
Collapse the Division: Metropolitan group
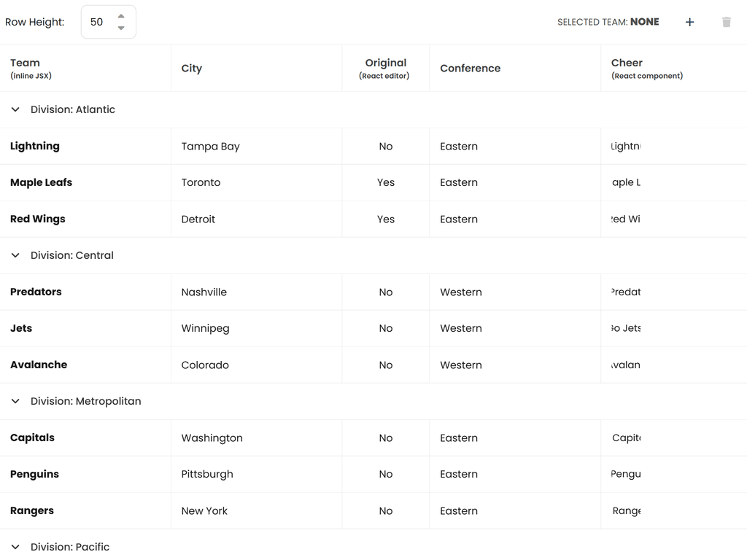coord(15,401)
